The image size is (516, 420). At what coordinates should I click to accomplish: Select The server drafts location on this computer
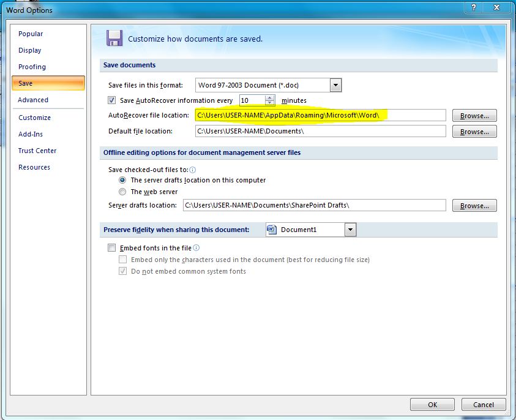tap(123, 181)
